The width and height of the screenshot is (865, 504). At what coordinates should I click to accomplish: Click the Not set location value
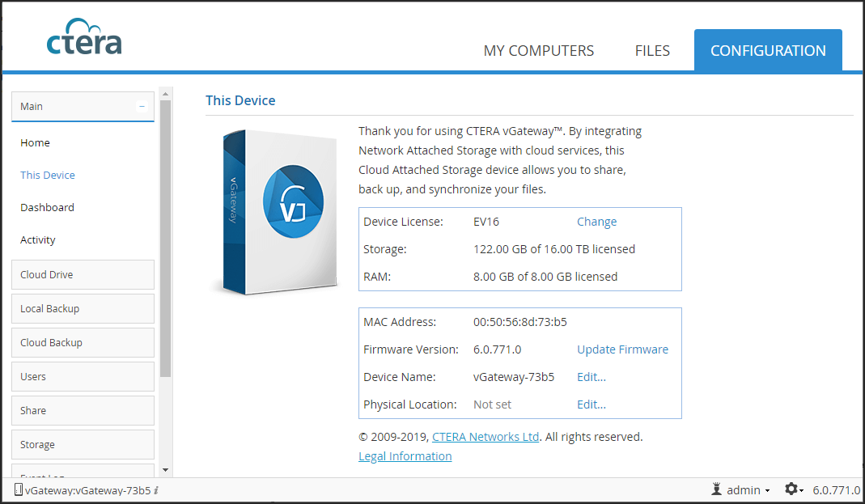pos(492,404)
